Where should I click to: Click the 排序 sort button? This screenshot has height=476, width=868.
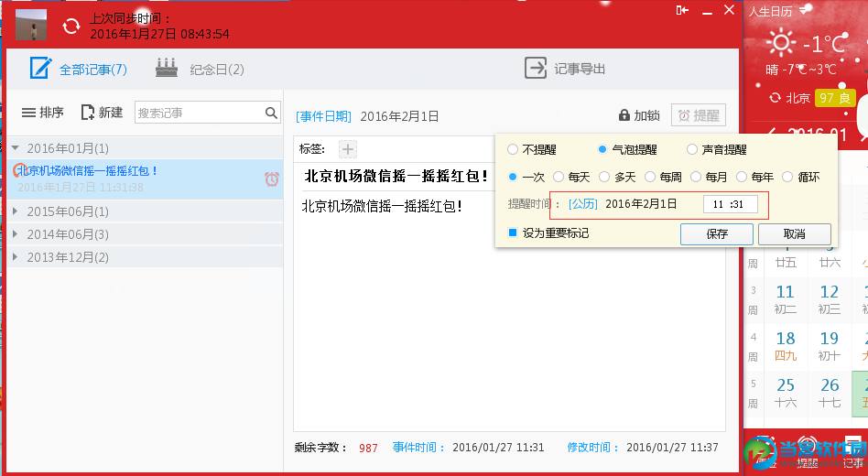[x=43, y=113]
